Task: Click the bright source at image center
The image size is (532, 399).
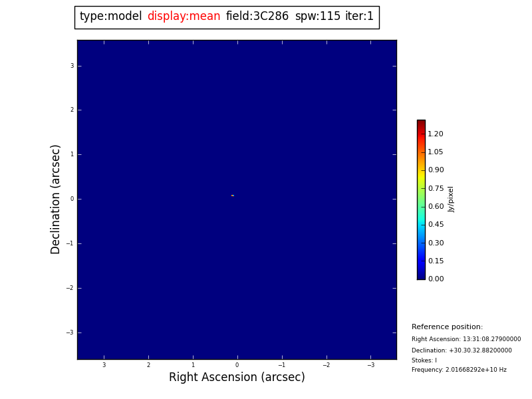Action: click(x=232, y=196)
